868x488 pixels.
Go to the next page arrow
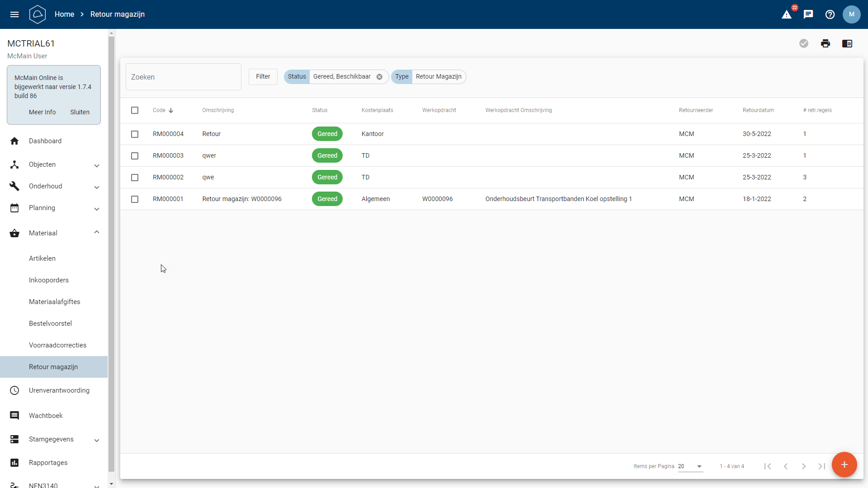[804, 466]
